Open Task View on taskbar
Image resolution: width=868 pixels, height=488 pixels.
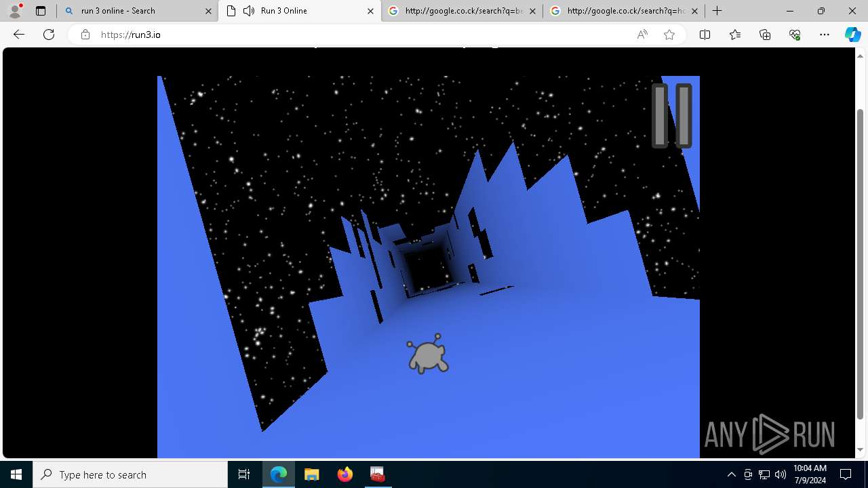[244, 474]
